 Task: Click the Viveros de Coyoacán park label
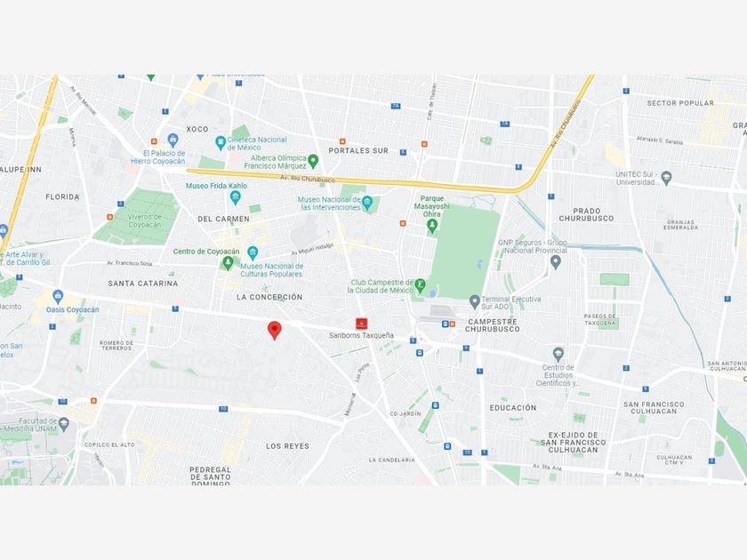(145, 220)
